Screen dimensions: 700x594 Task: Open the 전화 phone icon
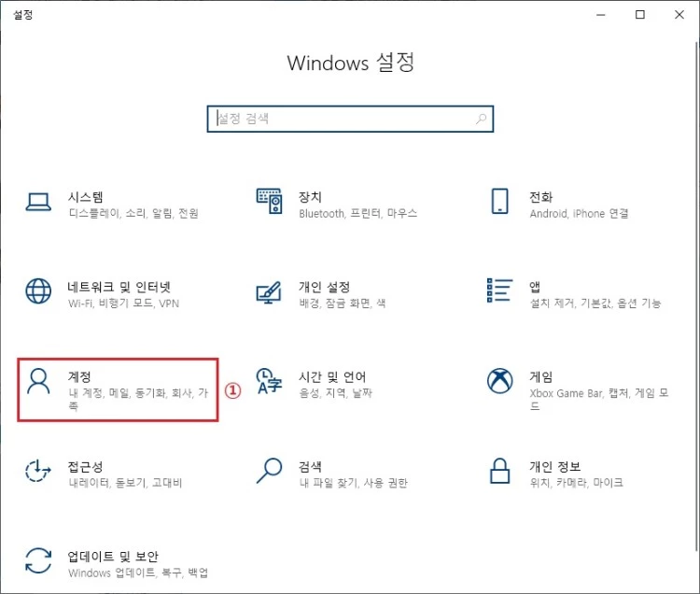pos(500,201)
